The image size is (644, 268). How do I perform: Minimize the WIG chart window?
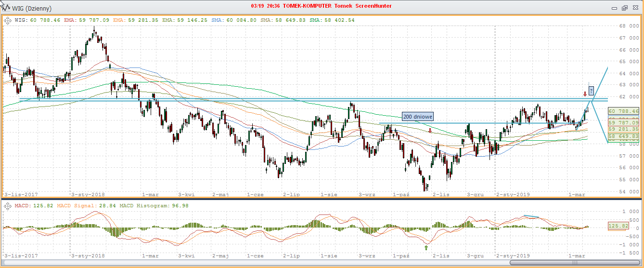(614, 8)
